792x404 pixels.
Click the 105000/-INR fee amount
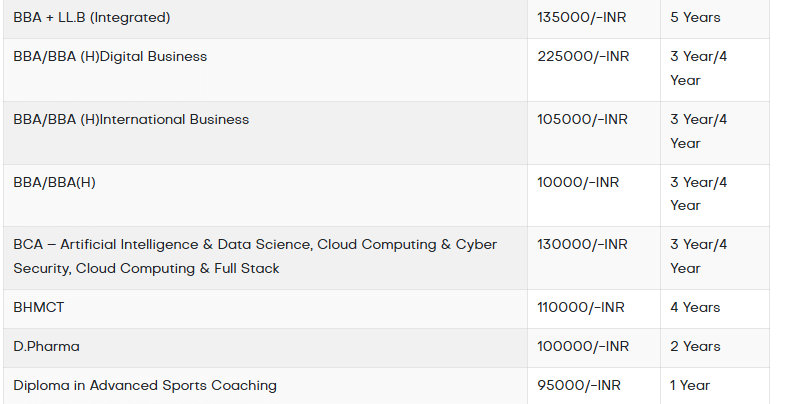[583, 120]
